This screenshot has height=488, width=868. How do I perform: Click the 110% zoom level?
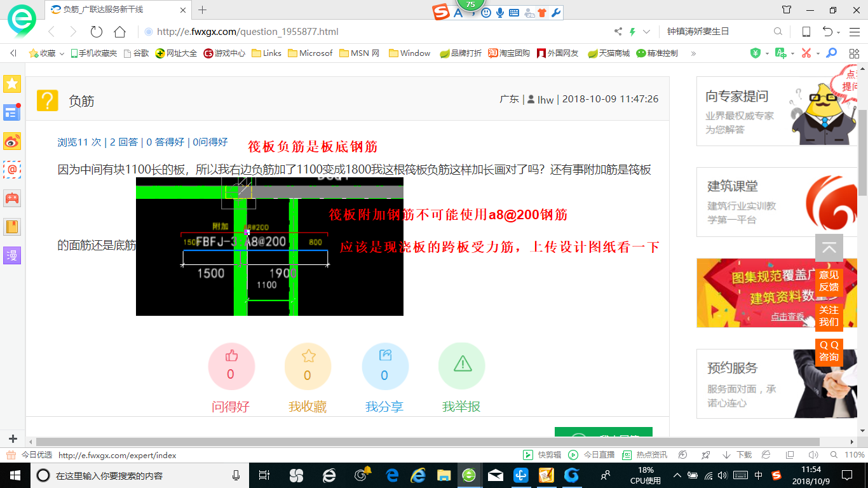tap(854, 455)
